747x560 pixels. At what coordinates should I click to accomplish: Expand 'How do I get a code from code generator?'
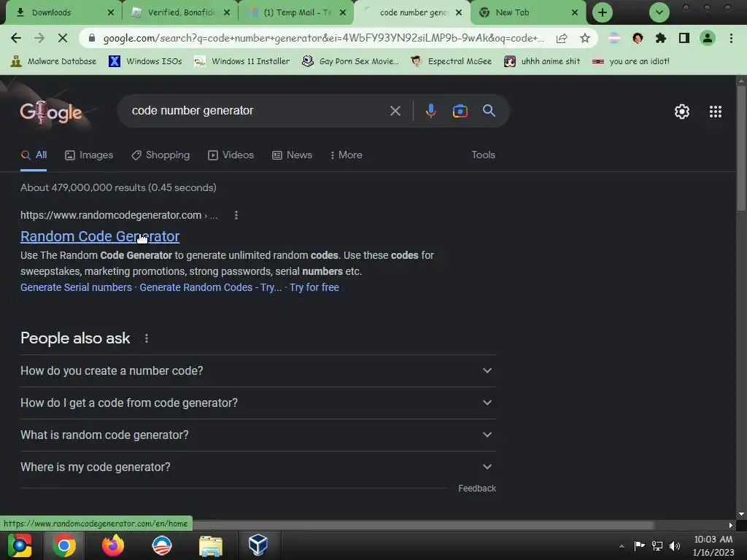[258, 402]
